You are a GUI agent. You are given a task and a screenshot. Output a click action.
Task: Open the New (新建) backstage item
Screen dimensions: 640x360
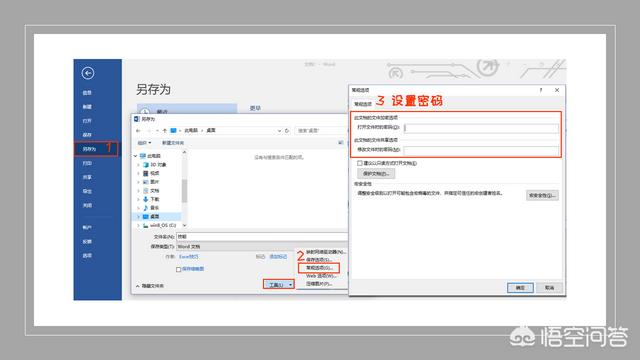87,107
